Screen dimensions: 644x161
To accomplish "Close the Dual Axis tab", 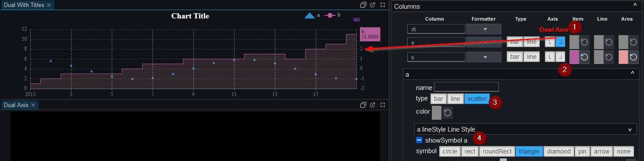I will click(x=33, y=105).
